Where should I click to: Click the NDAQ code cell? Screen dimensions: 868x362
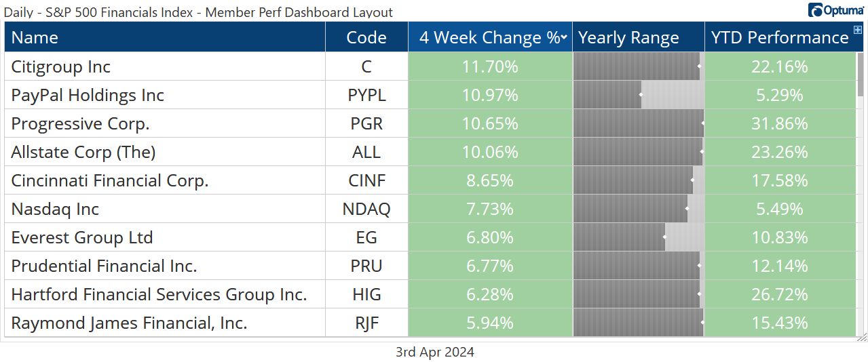pos(366,209)
